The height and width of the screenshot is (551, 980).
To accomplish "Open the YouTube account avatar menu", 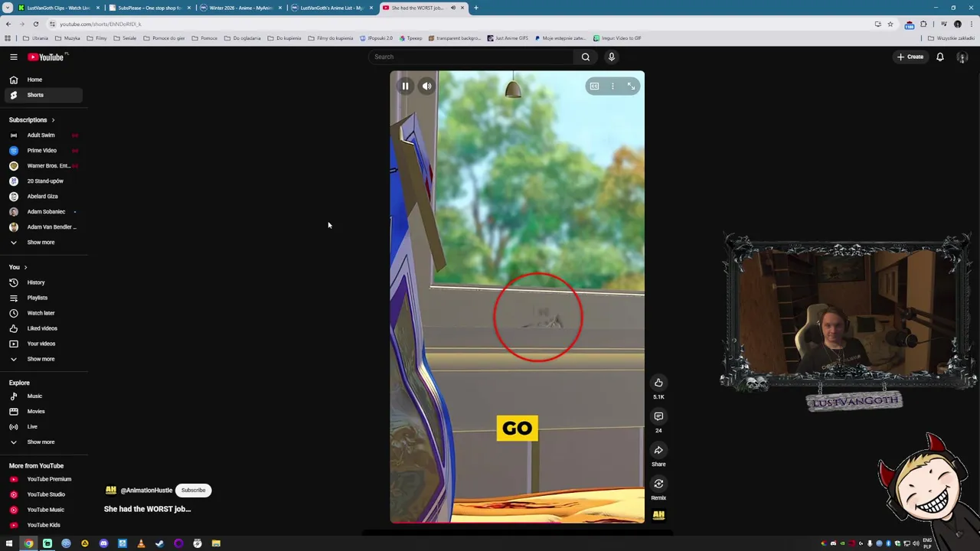I will pyautogui.click(x=962, y=57).
